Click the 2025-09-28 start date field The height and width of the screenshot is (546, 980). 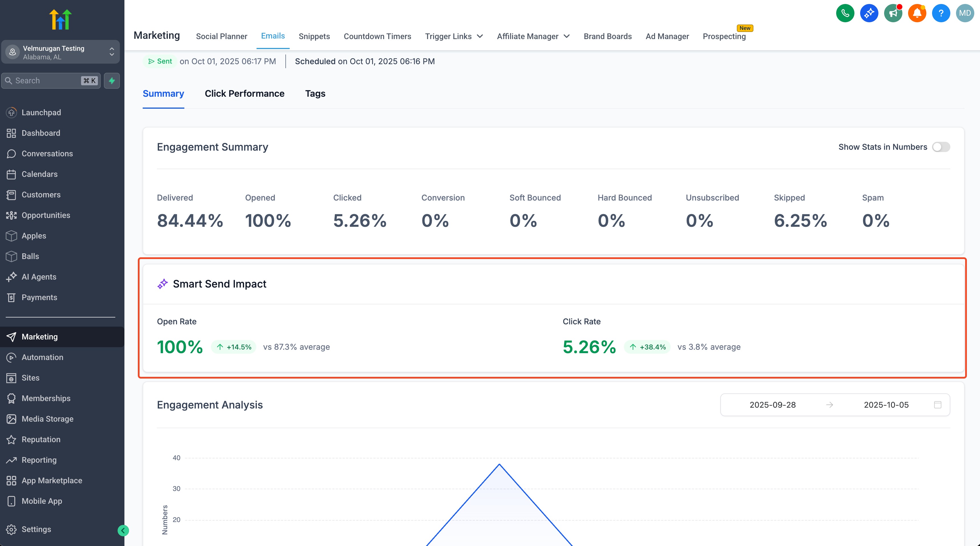tap(772, 405)
